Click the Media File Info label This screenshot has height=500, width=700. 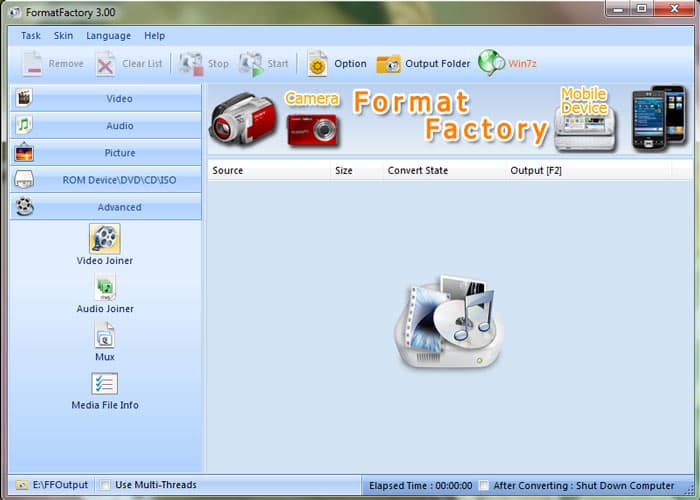click(x=105, y=405)
